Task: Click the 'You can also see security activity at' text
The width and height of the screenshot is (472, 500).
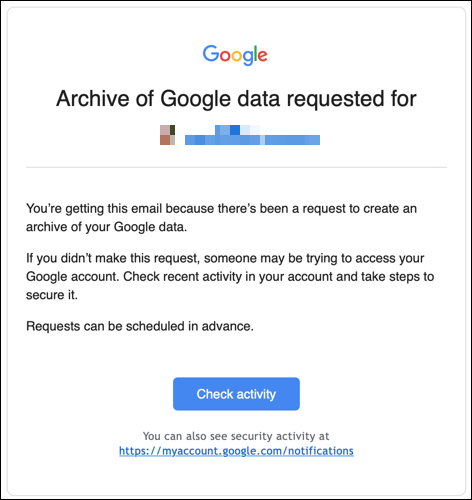Action: pos(236,436)
